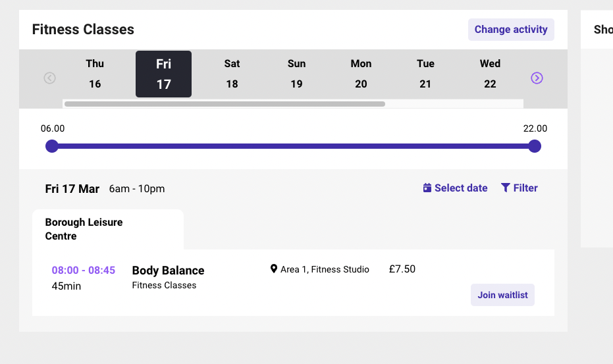Choose Sat 18 from the dates
Image resolution: width=613 pixels, height=364 pixels.
point(232,74)
